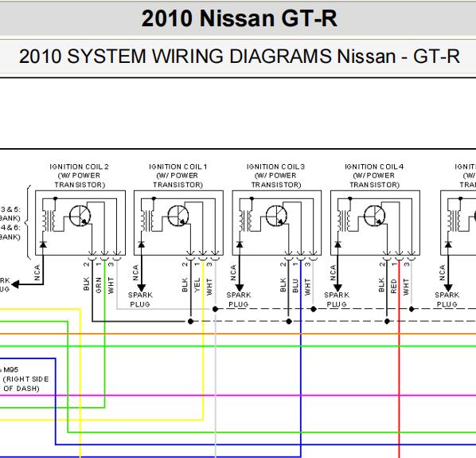The height and width of the screenshot is (458, 476).
Task: Click the coil winding symbol in Ignition Coil 4
Action: pyautogui.click(x=344, y=221)
